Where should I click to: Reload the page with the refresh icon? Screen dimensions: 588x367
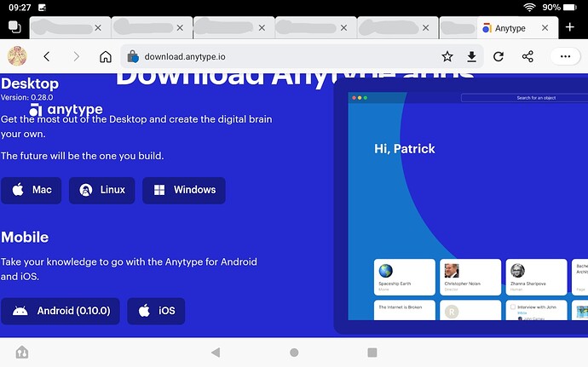[x=499, y=57]
